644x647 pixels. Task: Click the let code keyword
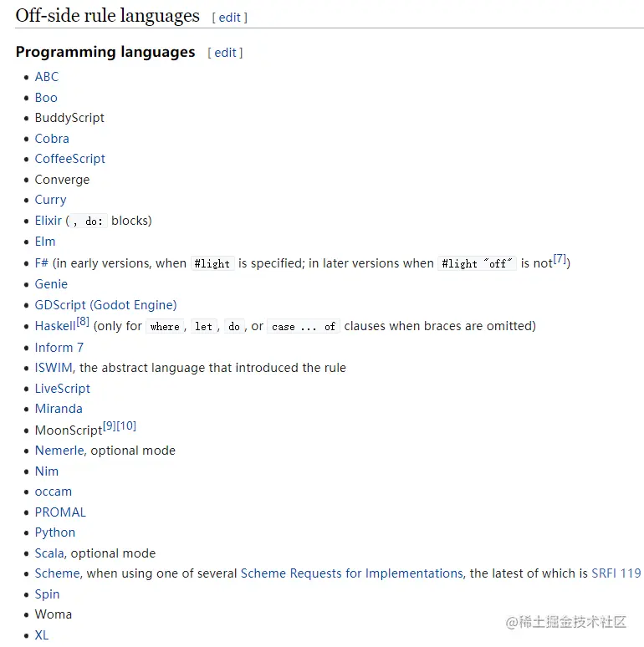pyautogui.click(x=203, y=327)
